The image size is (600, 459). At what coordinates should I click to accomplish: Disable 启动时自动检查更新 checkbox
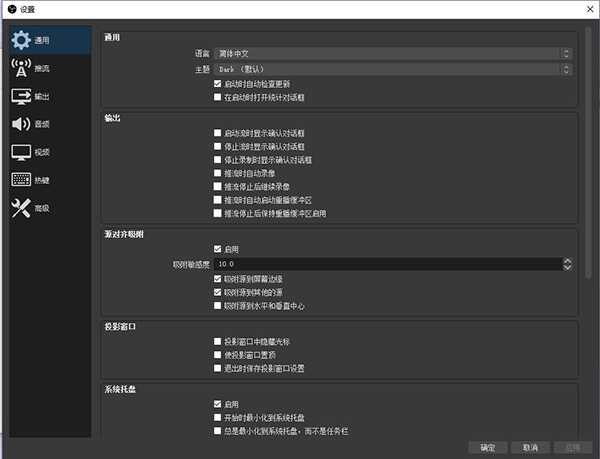pos(218,85)
